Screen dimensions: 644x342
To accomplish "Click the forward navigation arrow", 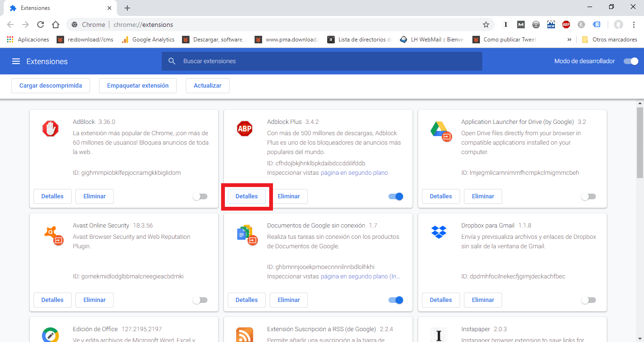I will coord(25,24).
